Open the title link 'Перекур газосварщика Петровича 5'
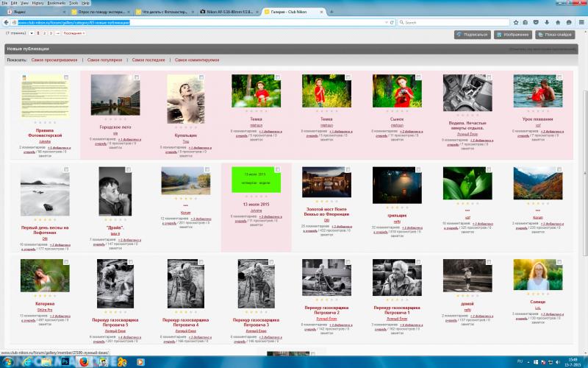Image resolution: width=588 pixels, height=368 pixels. (115, 322)
